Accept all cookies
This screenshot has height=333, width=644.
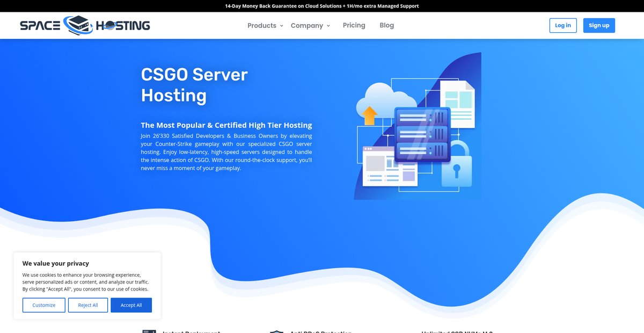pos(131,305)
